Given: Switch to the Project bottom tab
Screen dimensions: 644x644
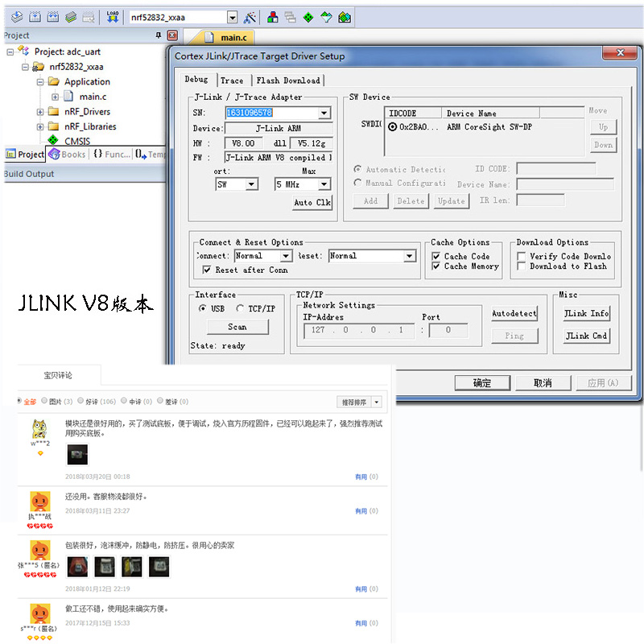Looking at the screenshot, I should tap(25, 154).
